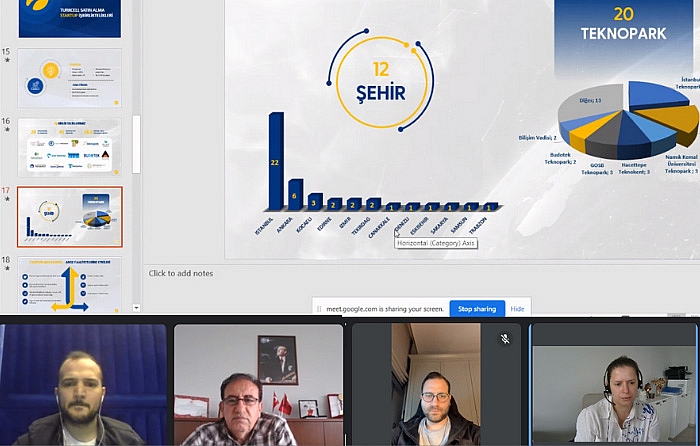Select the İSTANBUL bar showing 22

click(276, 161)
